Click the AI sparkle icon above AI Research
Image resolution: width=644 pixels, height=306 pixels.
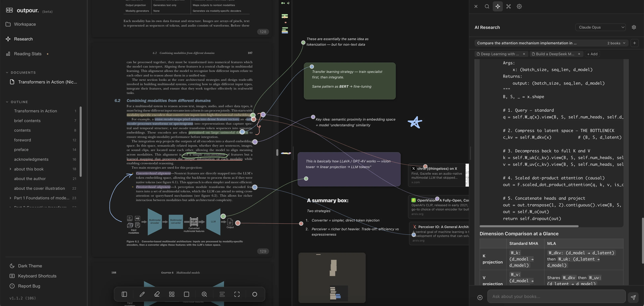(498, 6)
